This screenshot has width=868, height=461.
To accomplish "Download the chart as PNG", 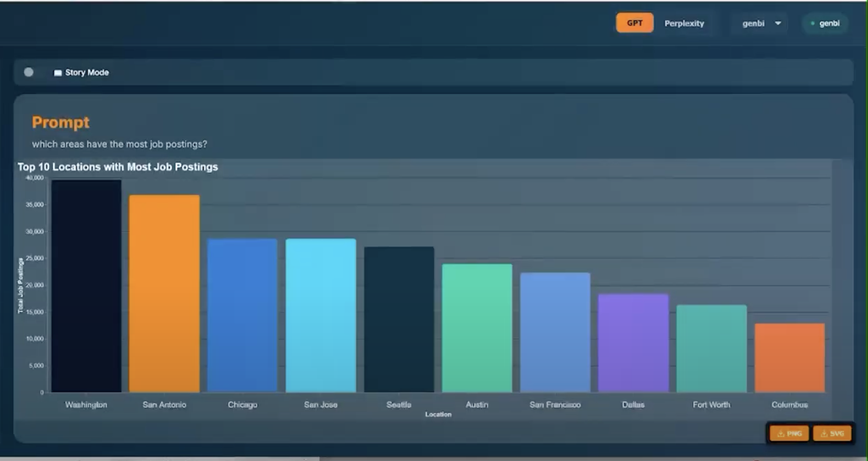I will (789, 433).
